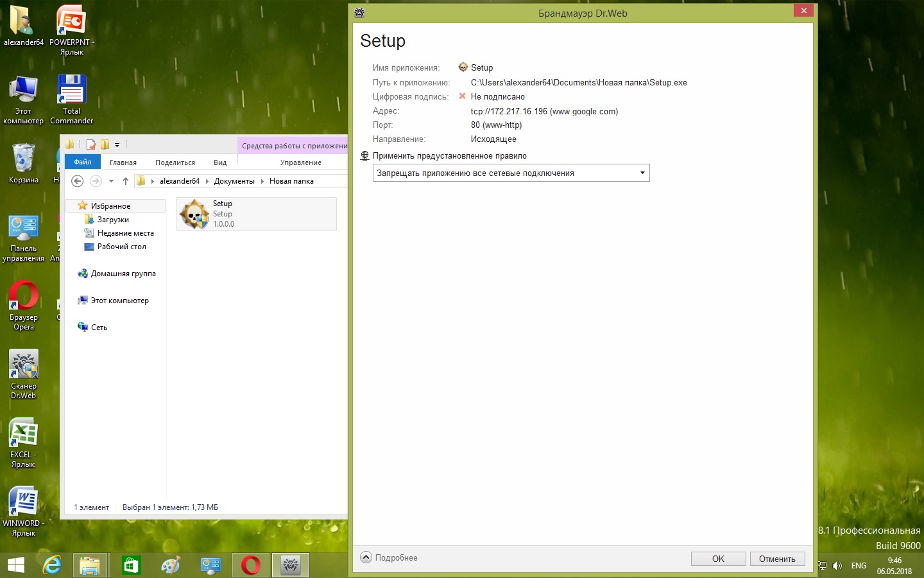The image size is (924, 578).
Task: Select the Setup file in Новая папка
Action: coord(257,214)
